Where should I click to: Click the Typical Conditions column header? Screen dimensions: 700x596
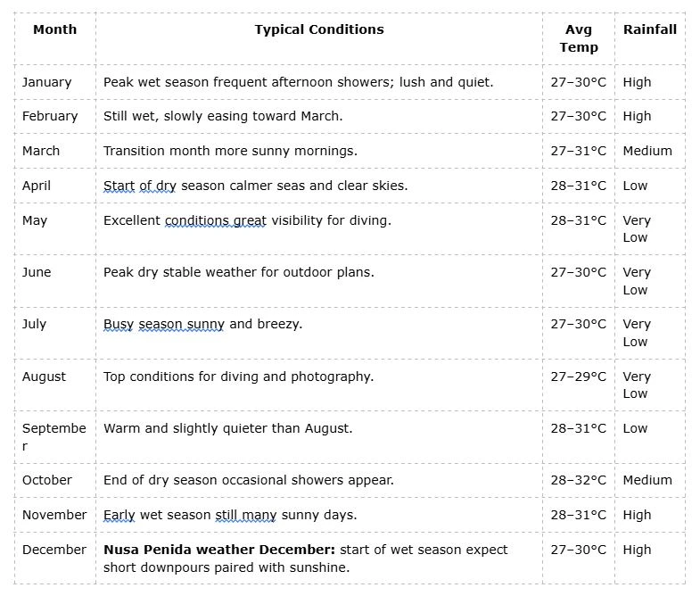tap(318, 29)
